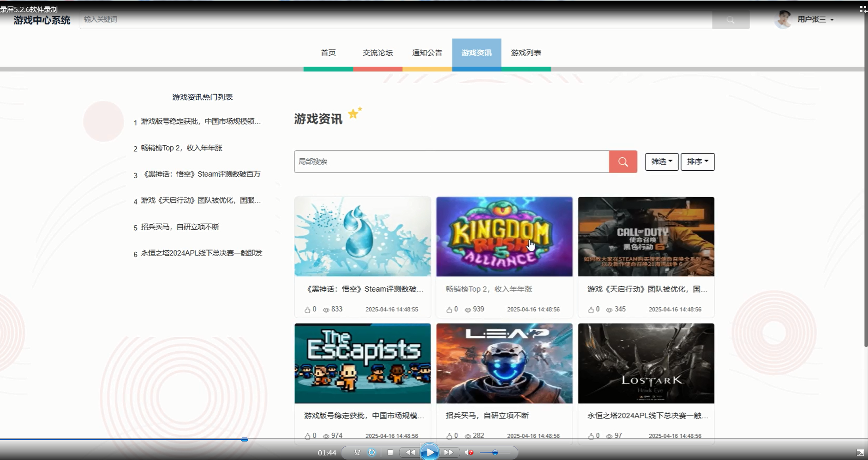The image size is (868, 460).
Task: Click card title 招兵买马，自研立项不断
Action: 487,416
